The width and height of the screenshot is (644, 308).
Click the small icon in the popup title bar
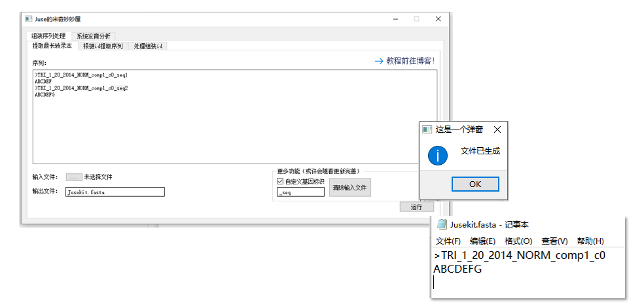[x=427, y=129]
